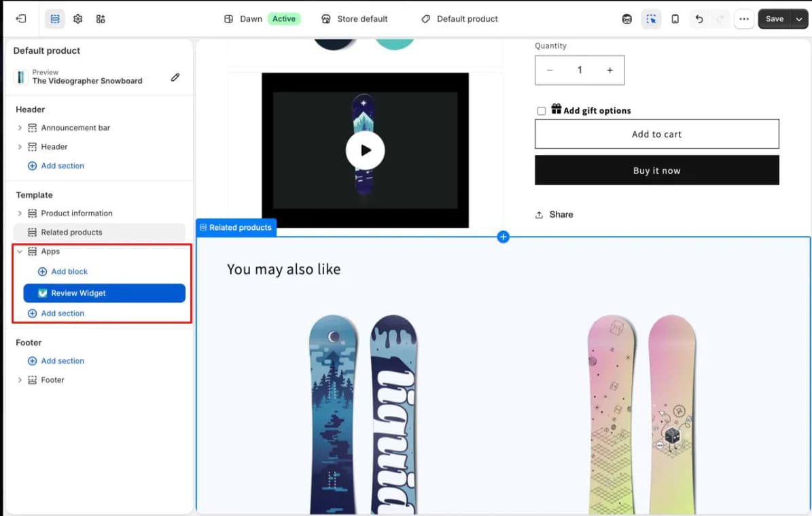Collapse the Apps section chevron
Viewport: 812px width, 516px height.
(x=20, y=252)
